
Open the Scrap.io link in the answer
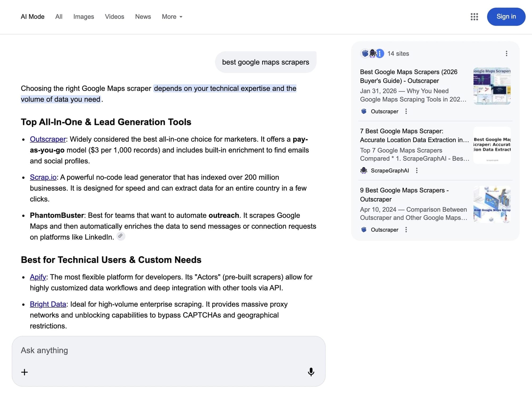point(43,177)
